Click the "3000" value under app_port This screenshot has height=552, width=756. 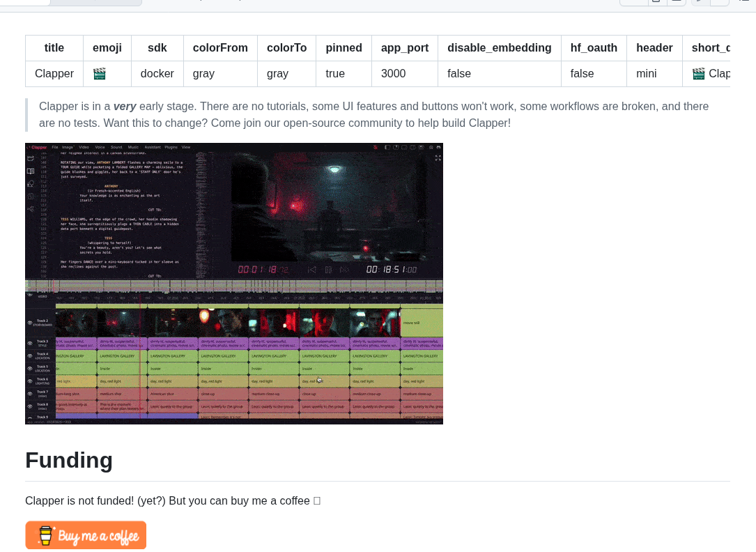point(394,74)
